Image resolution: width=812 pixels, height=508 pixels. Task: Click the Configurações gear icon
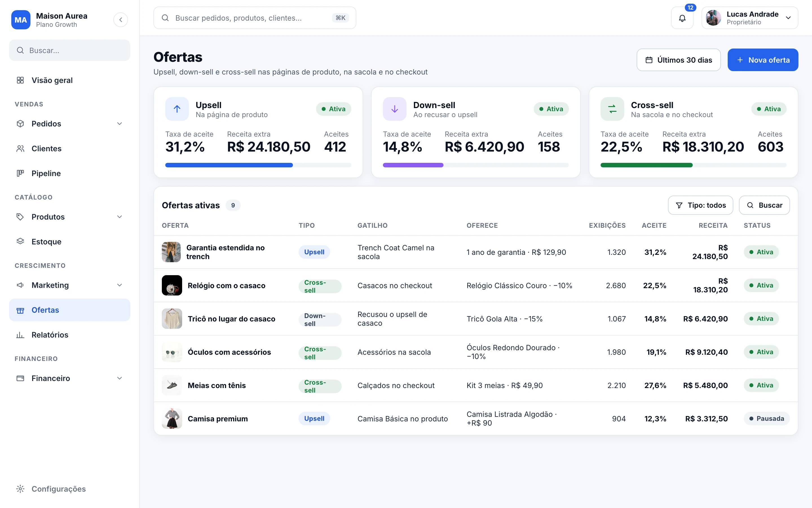click(x=21, y=489)
